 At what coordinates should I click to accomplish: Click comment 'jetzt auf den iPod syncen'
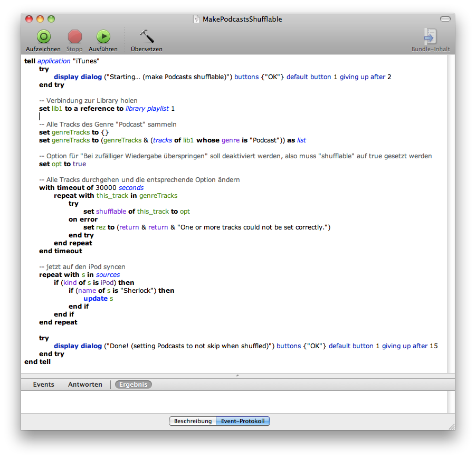[82, 266]
